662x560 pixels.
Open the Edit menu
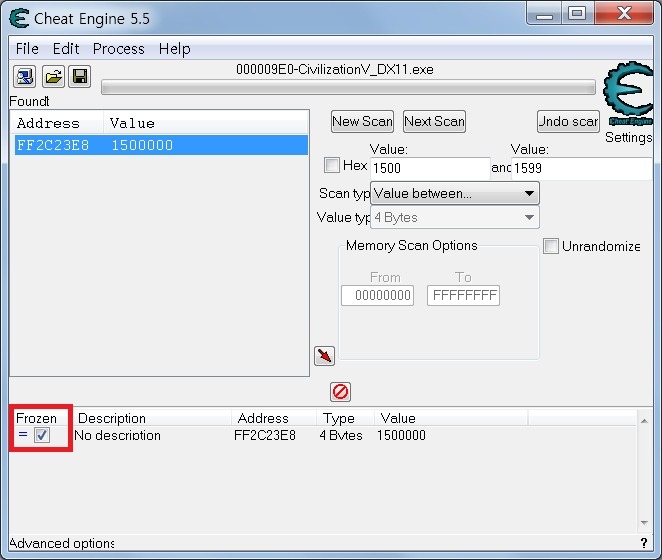(x=66, y=49)
